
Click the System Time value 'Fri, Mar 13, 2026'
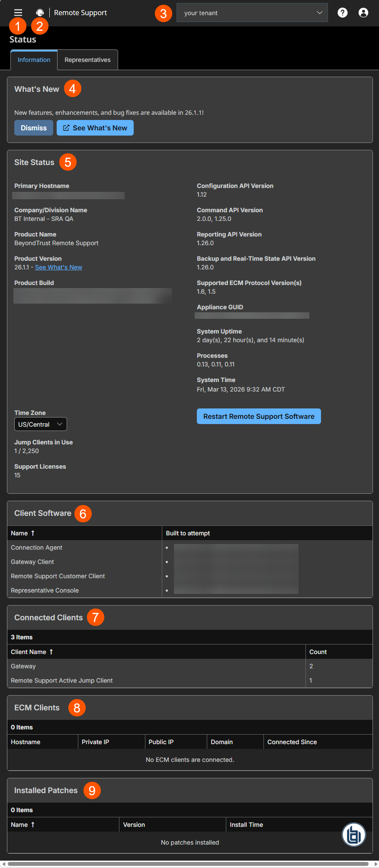click(x=241, y=389)
